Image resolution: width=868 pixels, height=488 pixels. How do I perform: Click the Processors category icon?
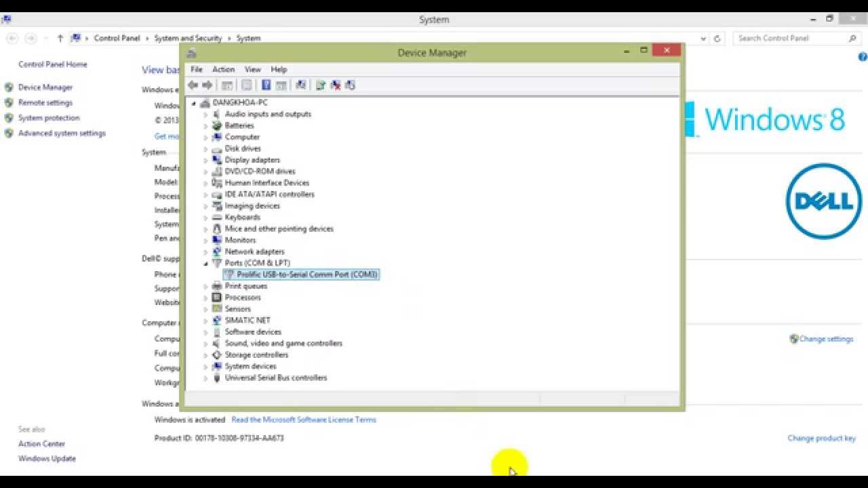click(217, 298)
